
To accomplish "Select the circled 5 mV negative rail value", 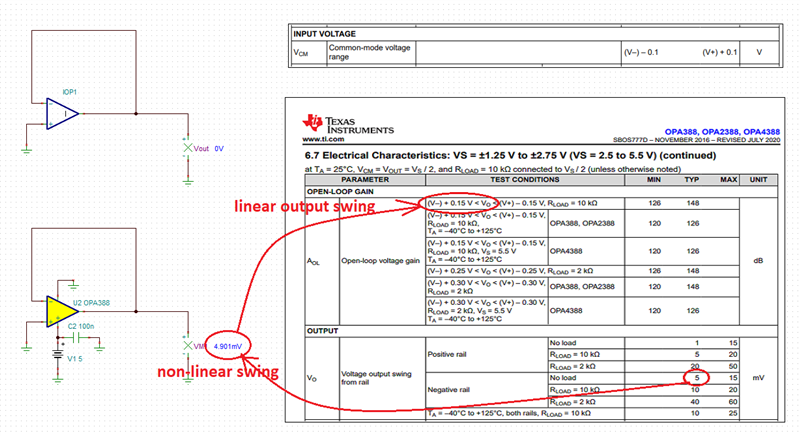I will 696,377.
